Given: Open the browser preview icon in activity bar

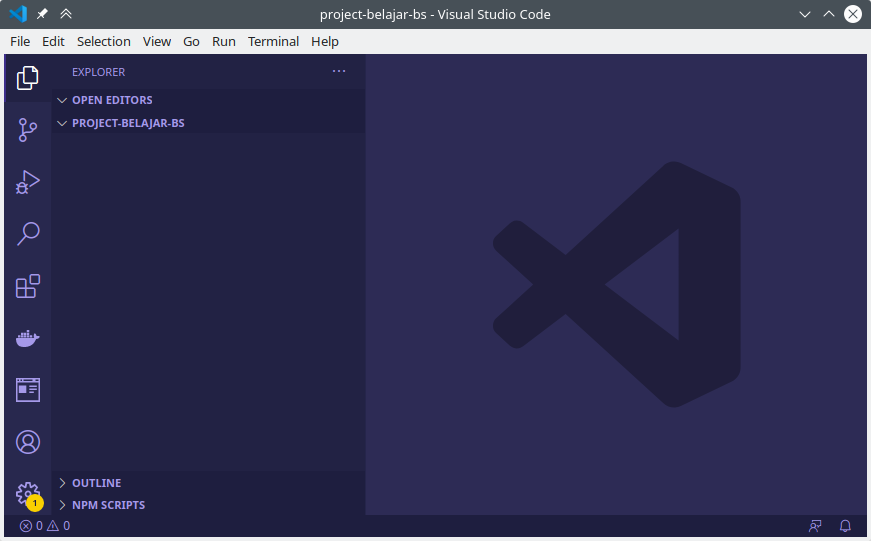Looking at the screenshot, I should click(x=28, y=390).
